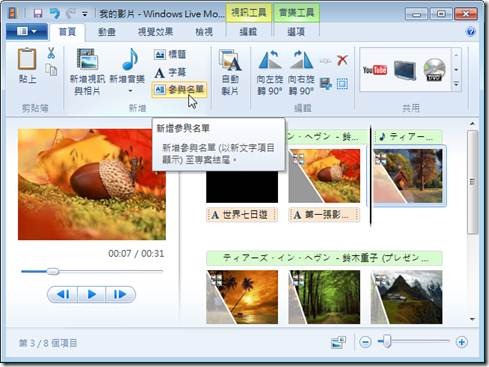Open the Help question mark icon

(470, 32)
